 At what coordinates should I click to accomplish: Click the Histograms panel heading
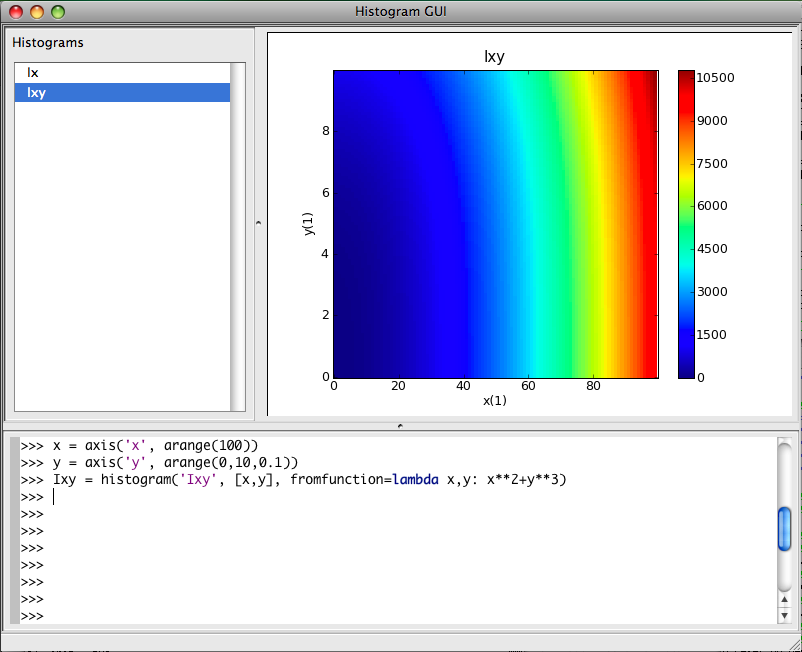coord(48,42)
